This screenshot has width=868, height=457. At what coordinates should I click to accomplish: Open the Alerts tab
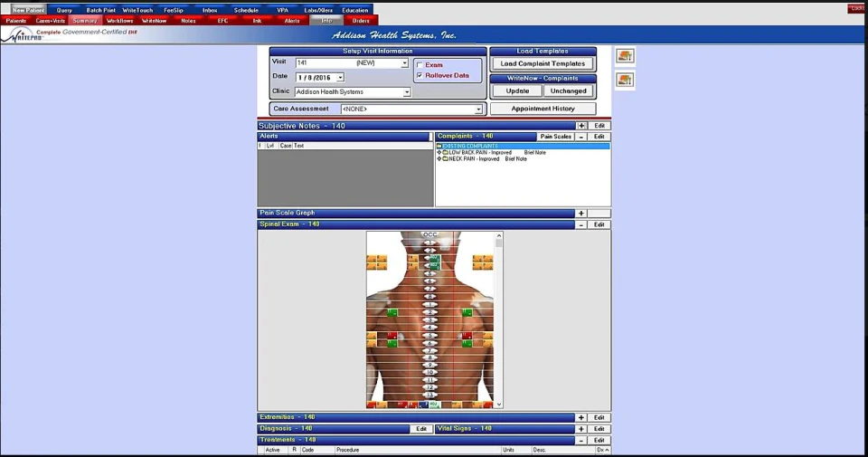pyautogui.click(x=292, y=21)
